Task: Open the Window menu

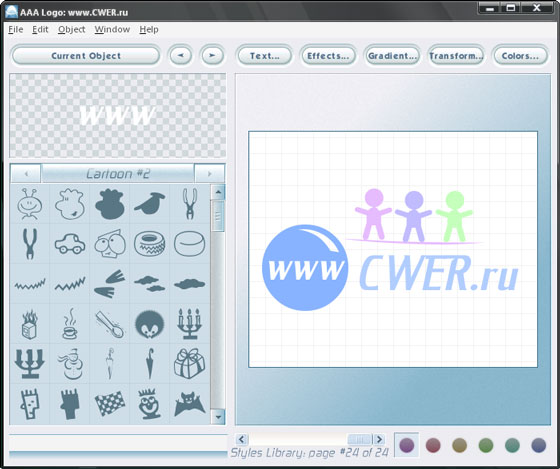Action: click(x=112, y=29)
